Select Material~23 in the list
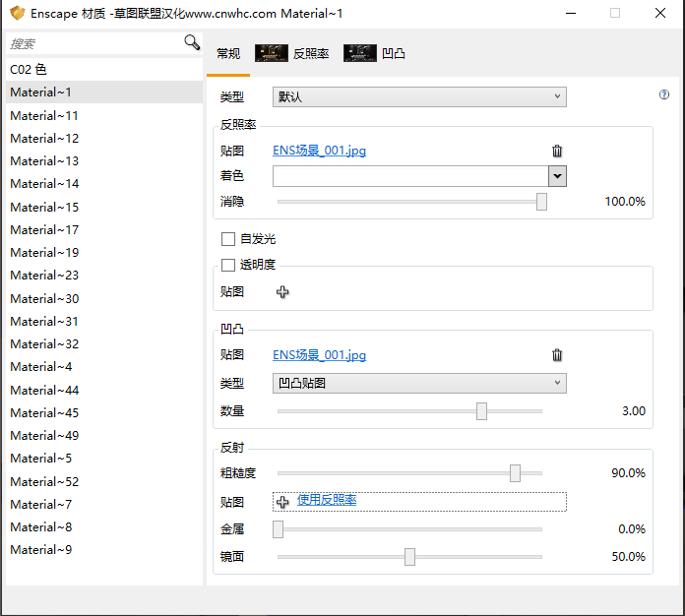 tap(104, 276)
